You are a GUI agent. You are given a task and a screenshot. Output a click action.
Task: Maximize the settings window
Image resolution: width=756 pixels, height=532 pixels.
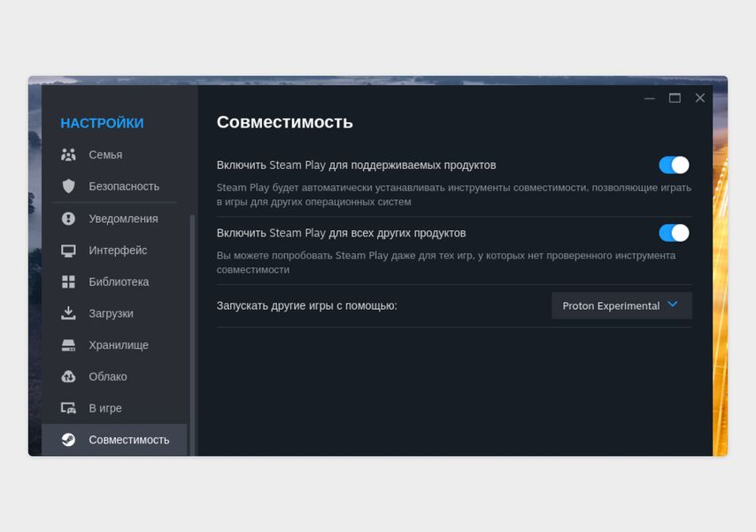point(675,98)
